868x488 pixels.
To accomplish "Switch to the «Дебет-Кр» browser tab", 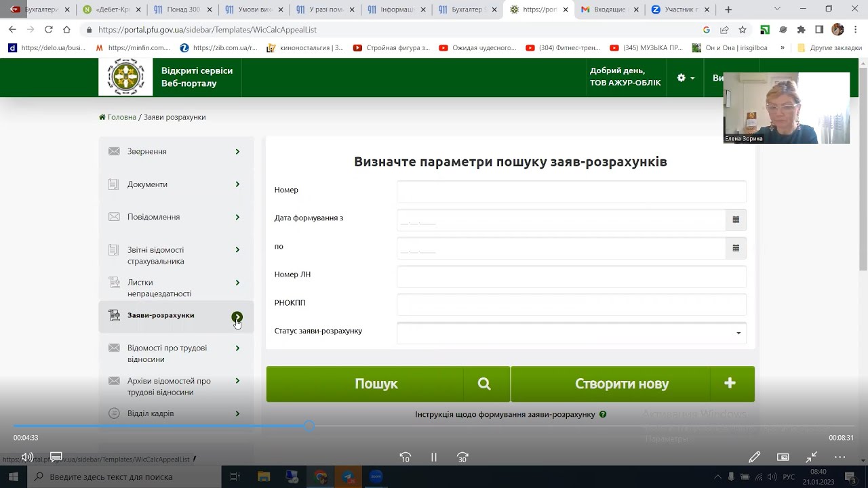I will pos(113,9).
